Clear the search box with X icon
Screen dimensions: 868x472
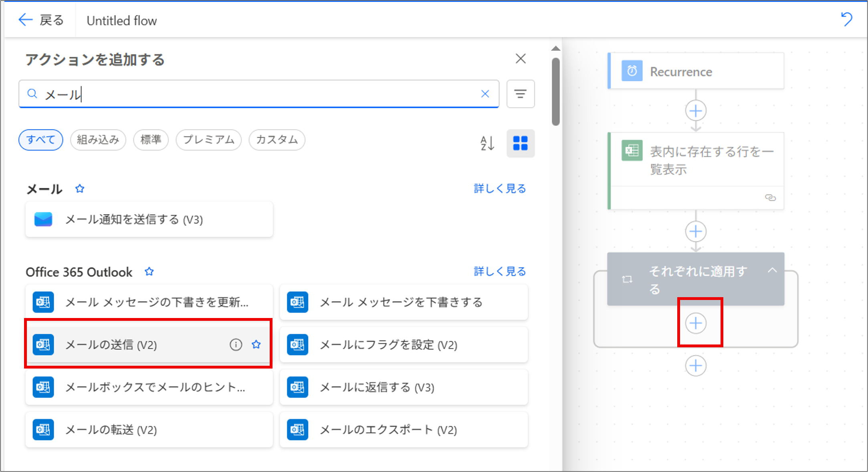coord(485,94)
